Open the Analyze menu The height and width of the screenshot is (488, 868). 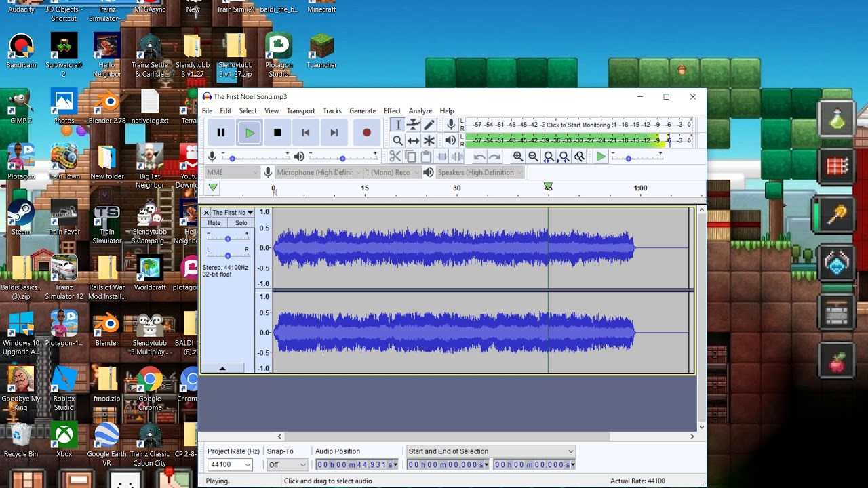[x=420, y=110]
